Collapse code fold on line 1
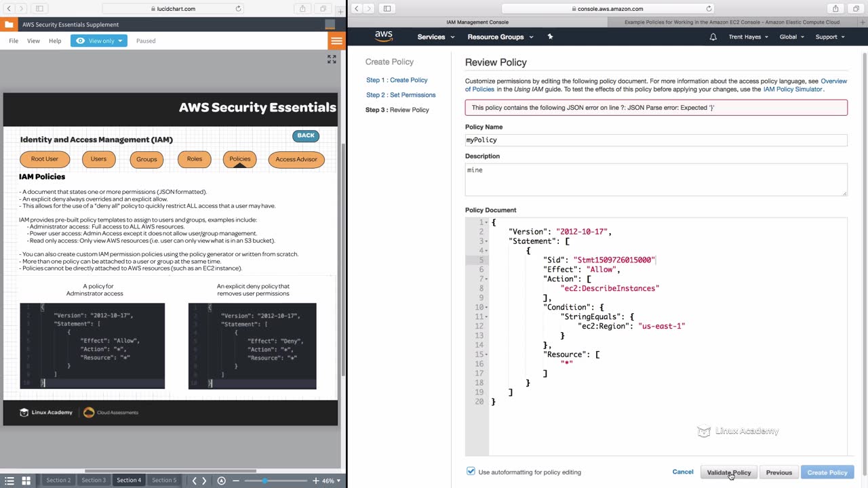 point(487,223)
